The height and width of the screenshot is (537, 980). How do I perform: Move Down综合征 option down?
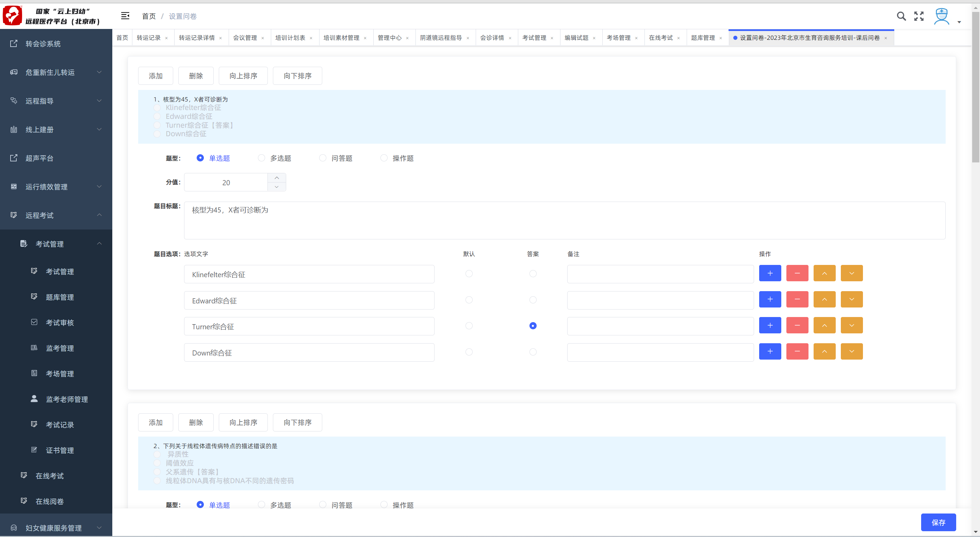[851, 351]
